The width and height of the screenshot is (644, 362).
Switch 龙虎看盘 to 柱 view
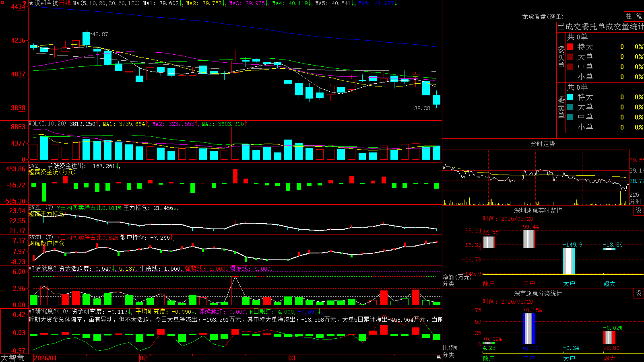pyautogui.click(x=629, y=16)
